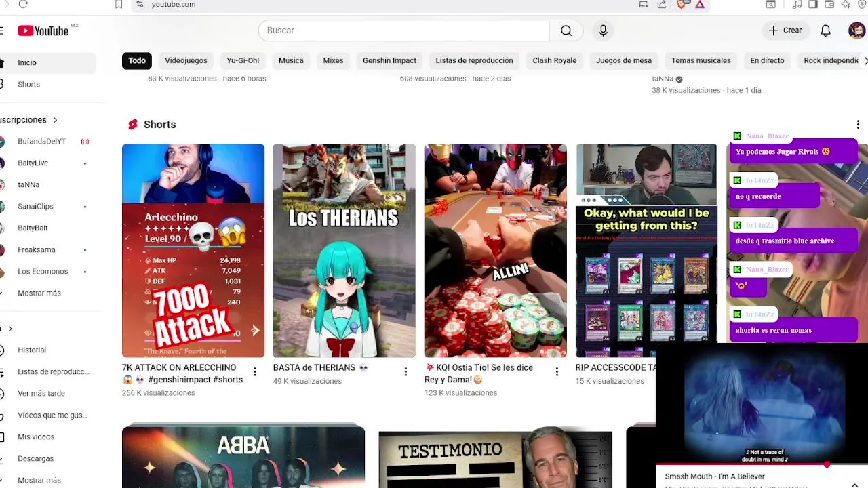
Task: Toggle the browser sidebar panel icon
Action: (x=812, y=4)
